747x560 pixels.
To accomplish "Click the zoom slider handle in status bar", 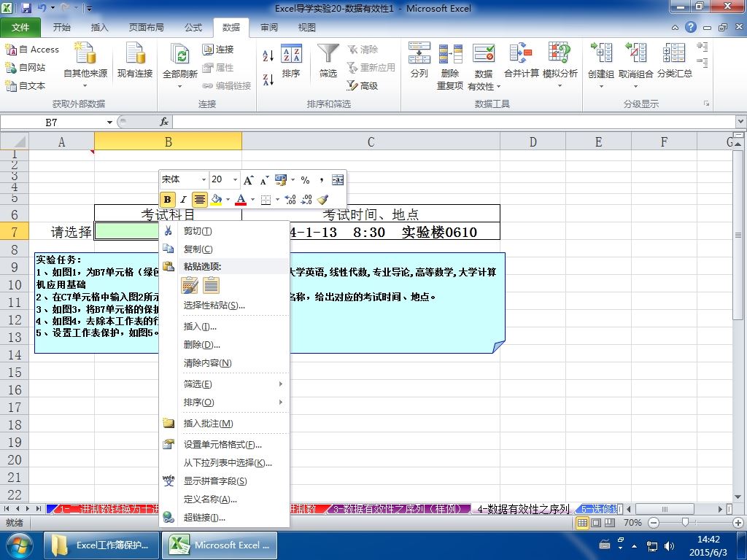I will (x=685, y=522).
